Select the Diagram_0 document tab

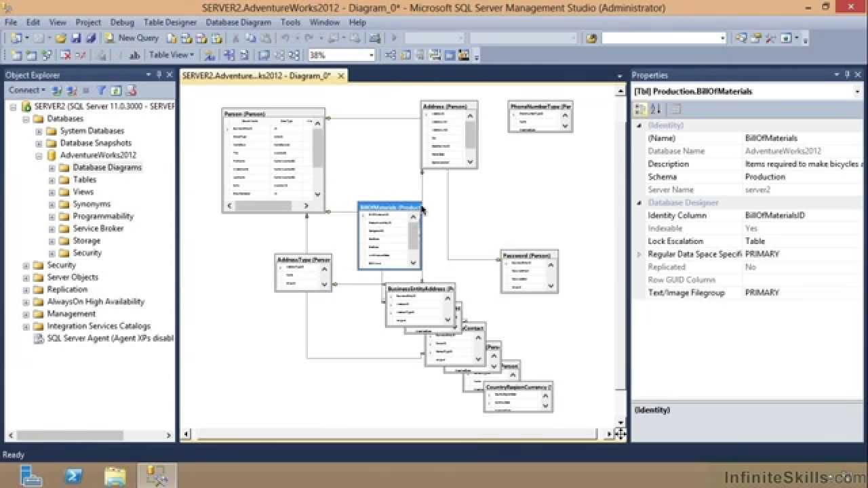(254, 76)
